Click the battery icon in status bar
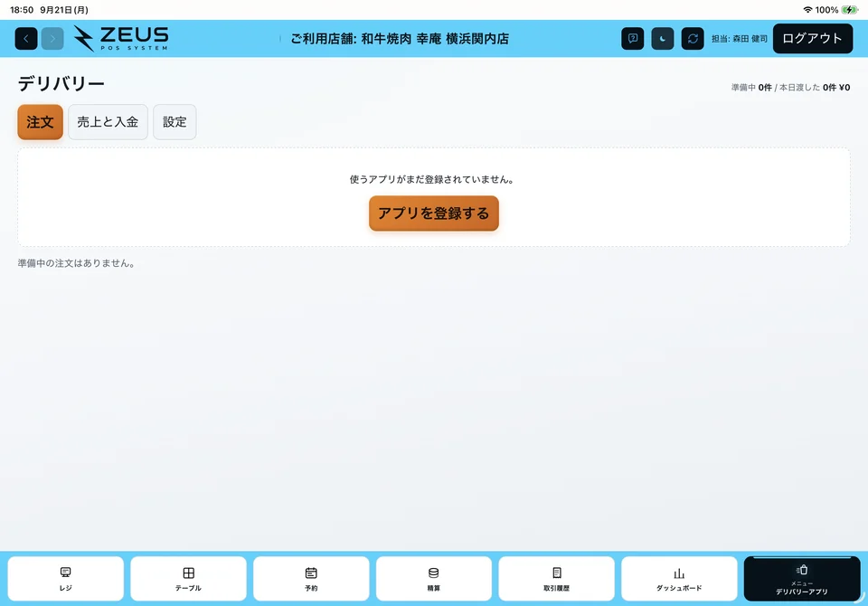 pyautogui.click(x=849, y=10)
